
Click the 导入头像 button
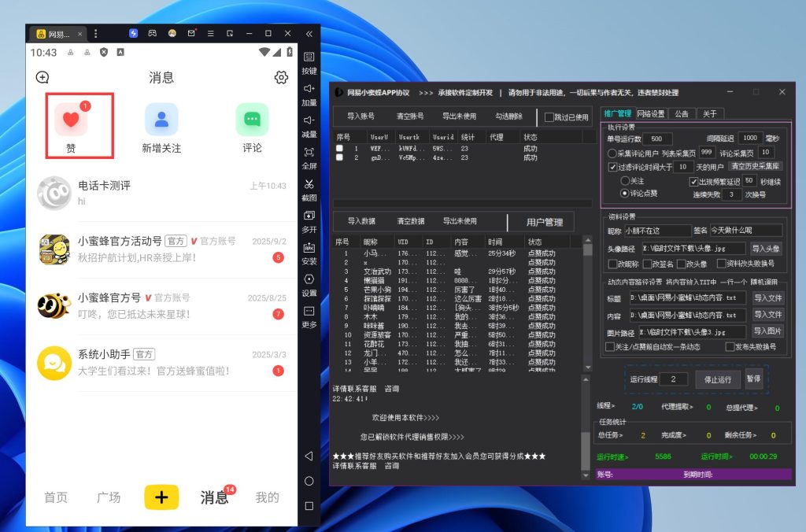pyautogui.click(x=764, y=249)
